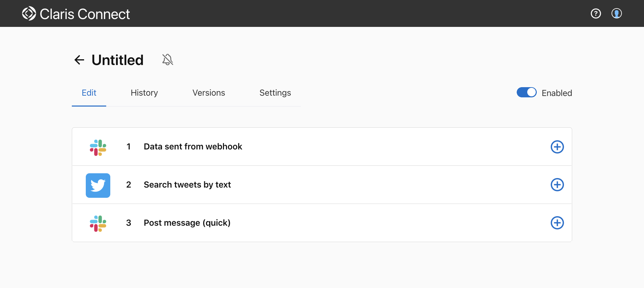Click the Slack icon on step 3
Viewport: 644px width, 288px height.
(x=98, y=223)
